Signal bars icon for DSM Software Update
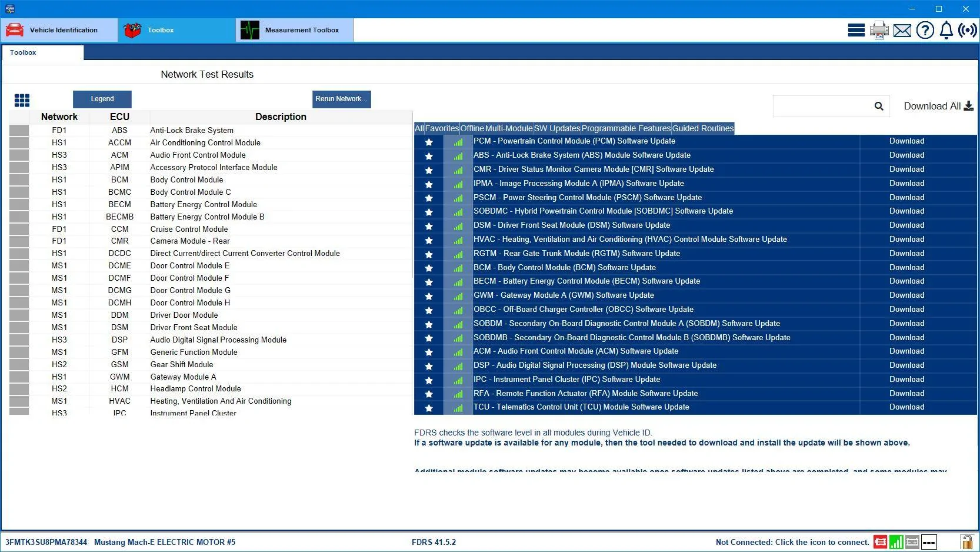This screenshot has width=980, height=552. coord(458,226)
